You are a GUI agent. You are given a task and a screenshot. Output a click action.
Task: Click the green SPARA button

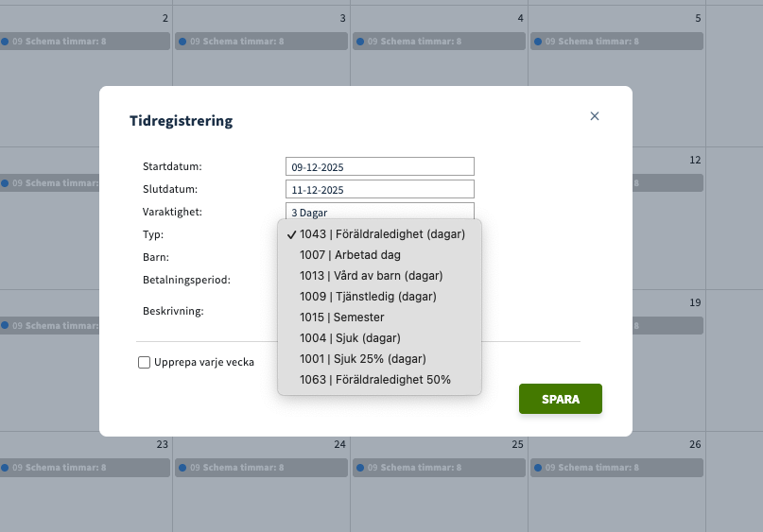pos(560,399)
